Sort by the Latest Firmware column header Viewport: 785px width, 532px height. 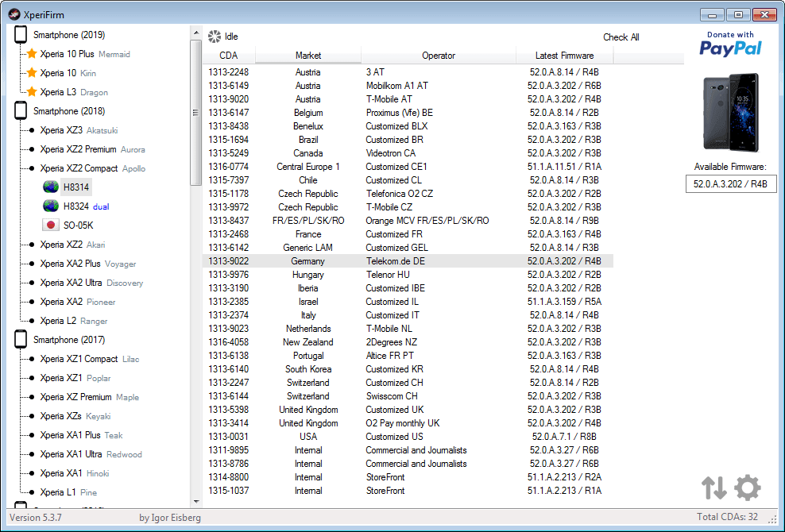(x=565, y=56)
